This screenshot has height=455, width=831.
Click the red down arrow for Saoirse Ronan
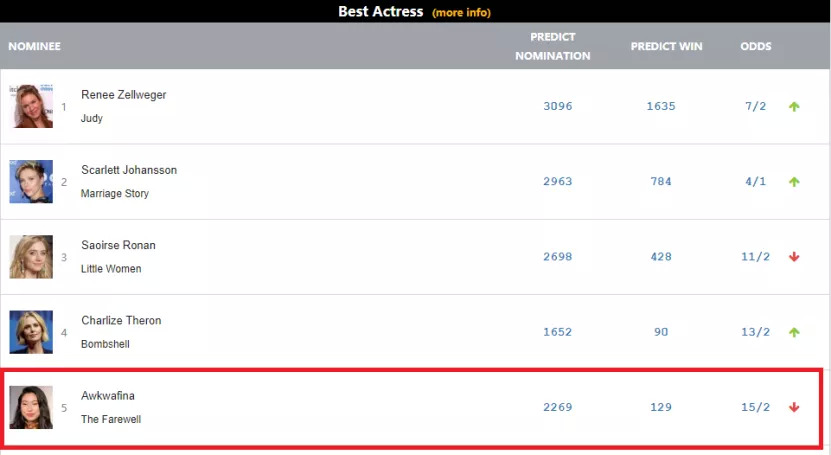[794, 257]
